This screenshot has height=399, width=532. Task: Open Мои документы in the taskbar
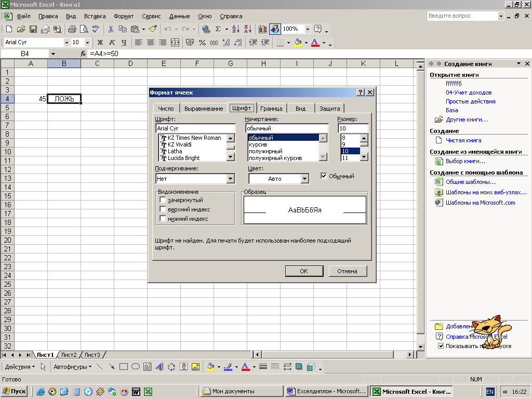click(242, 391)
